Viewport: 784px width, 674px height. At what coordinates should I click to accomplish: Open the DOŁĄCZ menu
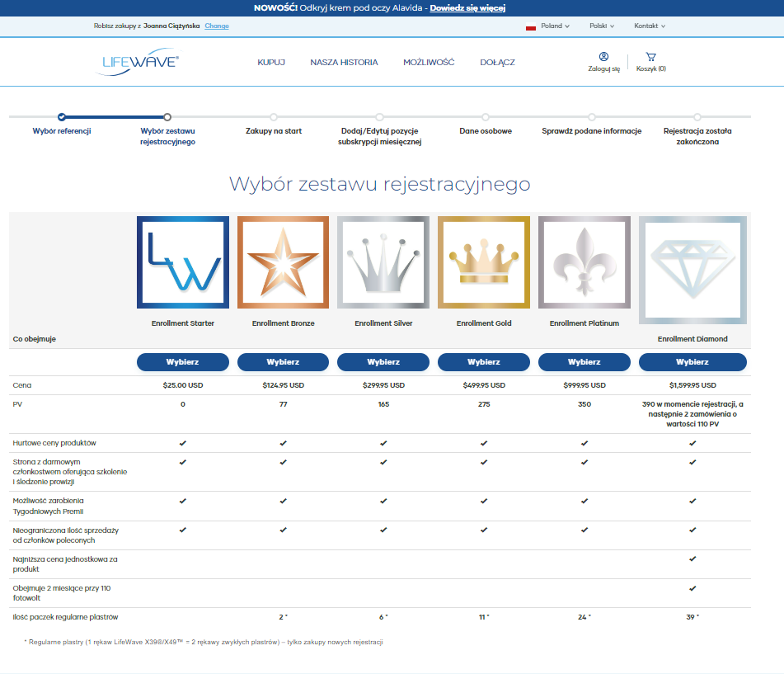tap(497, 63)
